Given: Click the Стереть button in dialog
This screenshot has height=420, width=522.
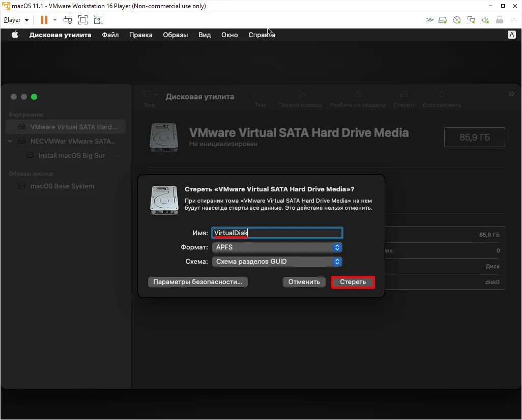Looking at the screenshot, I should click(353, 282).
